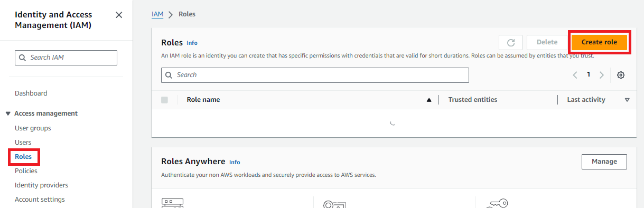Refresh the roles list
The width and height of the screenshot is (644, 208).
coord(510,43)
